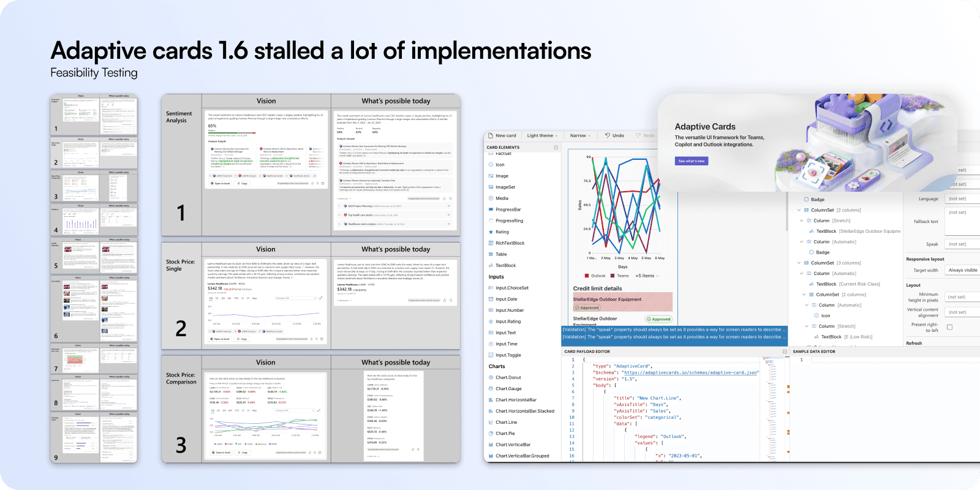
Task: Choose the Chart.Gauge element icon
Action: [491, 388]
